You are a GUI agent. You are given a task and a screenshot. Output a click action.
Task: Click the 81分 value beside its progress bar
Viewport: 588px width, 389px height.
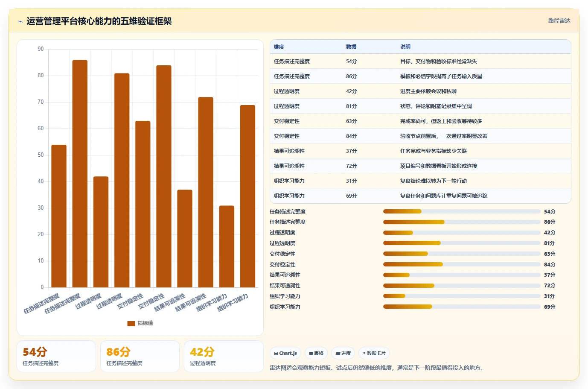coord(550,243)
